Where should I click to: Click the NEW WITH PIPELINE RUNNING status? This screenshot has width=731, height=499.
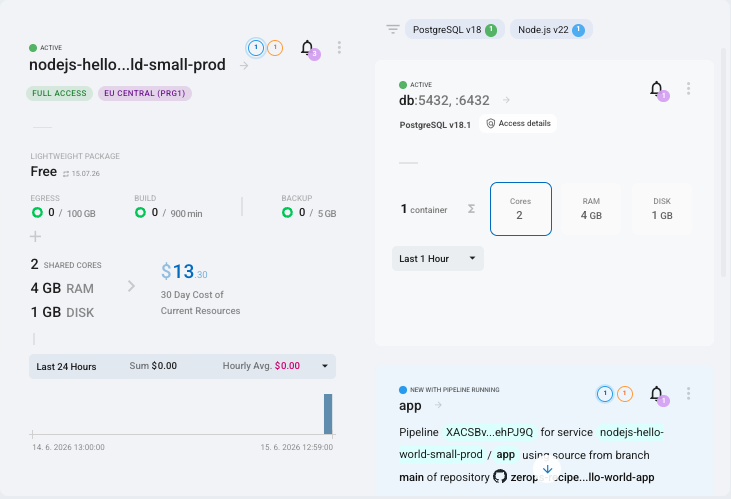pos(455,390)
